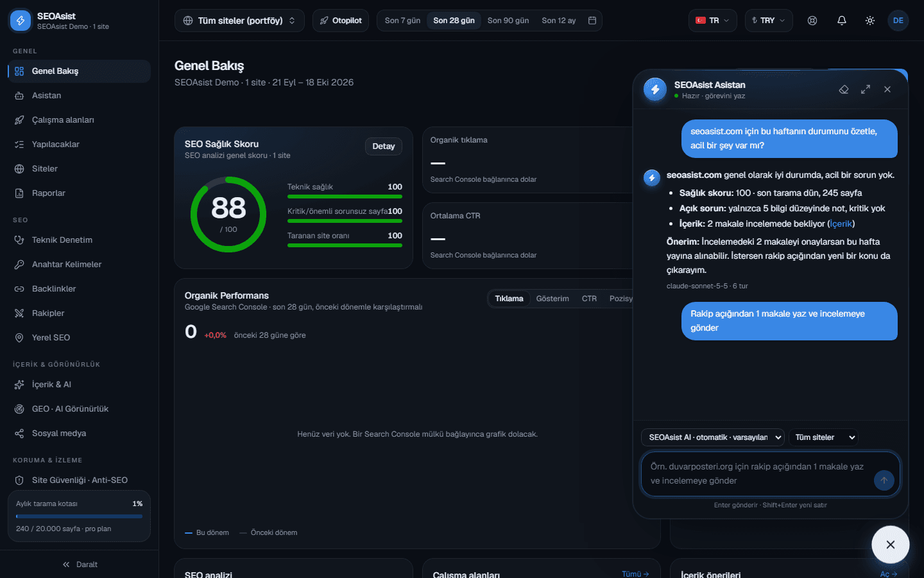Screen dimensions: 924x578
Task: Clear assistant chat with eraser icon
Action: [x=844, y=89]
